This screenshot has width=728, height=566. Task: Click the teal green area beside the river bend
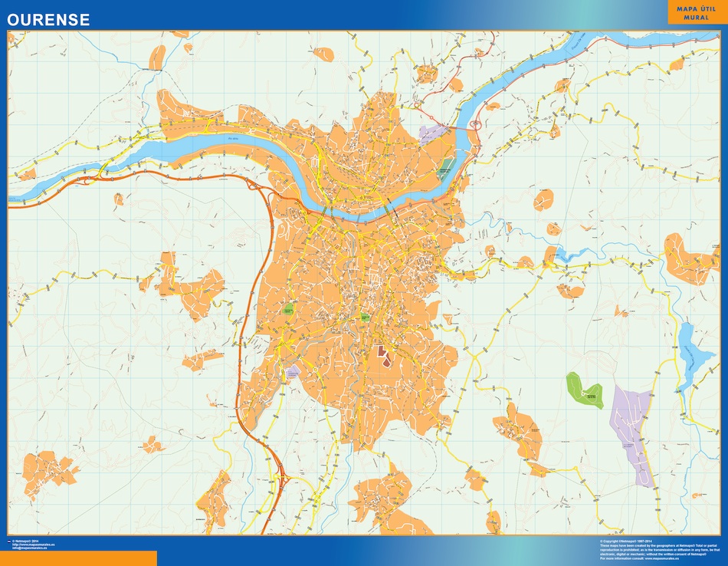click(x=445, y=168)
